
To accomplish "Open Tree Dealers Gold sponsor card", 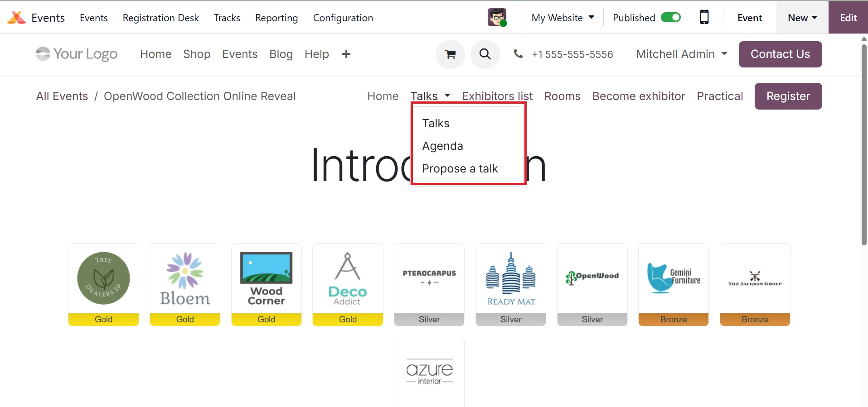I will [103, 285].
